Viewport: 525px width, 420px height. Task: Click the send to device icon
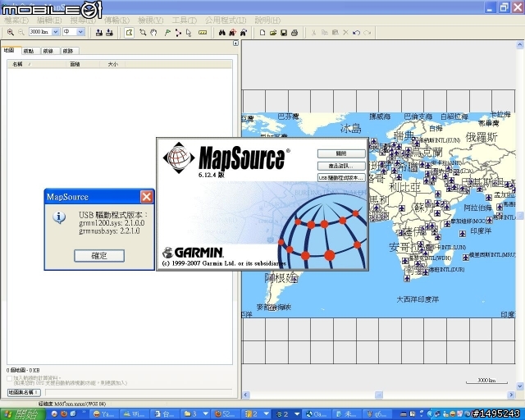click(x=98, y=33)
